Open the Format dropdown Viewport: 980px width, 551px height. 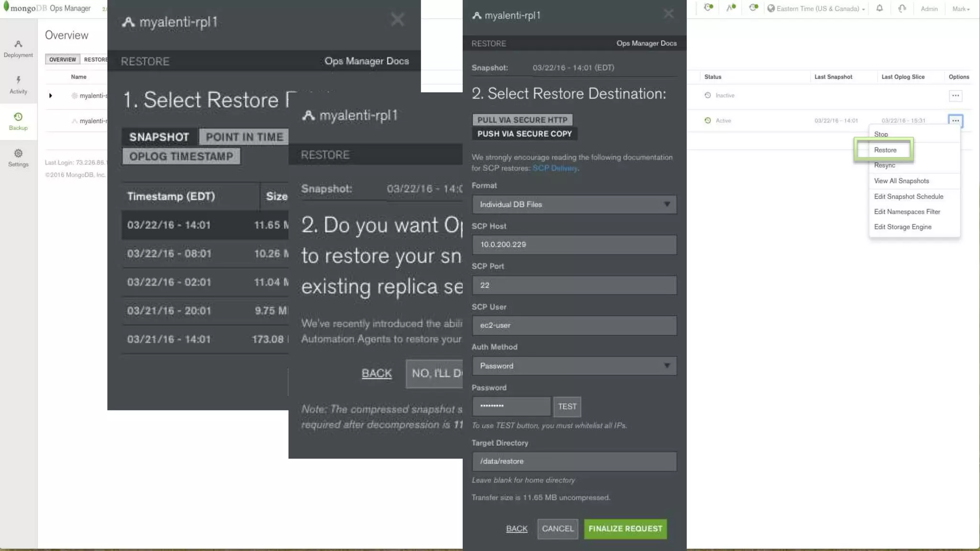pos(574,204)
